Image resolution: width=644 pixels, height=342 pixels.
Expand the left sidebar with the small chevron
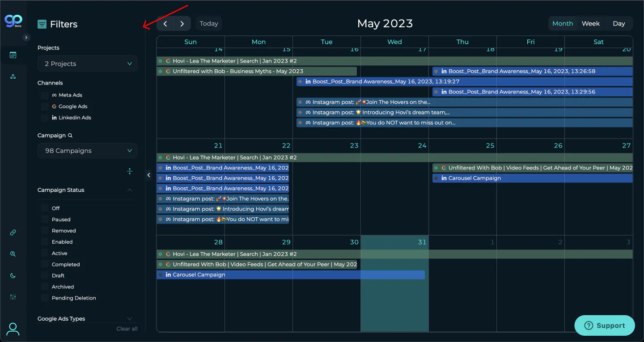(26, 38)
